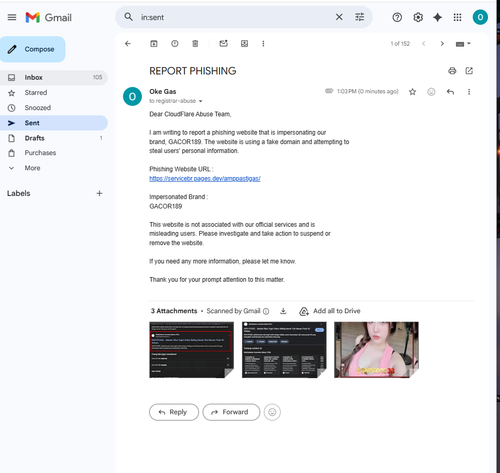Open the Support help icon
This screenshot has width=500, height=473.
pyautogui.click(x=397, y=17)
